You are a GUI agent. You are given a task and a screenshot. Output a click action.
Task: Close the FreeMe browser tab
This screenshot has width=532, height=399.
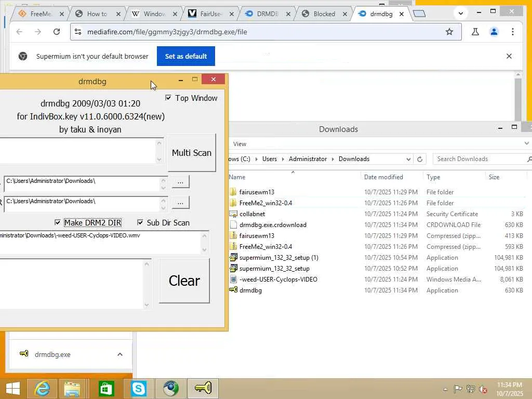click(62, 14)
